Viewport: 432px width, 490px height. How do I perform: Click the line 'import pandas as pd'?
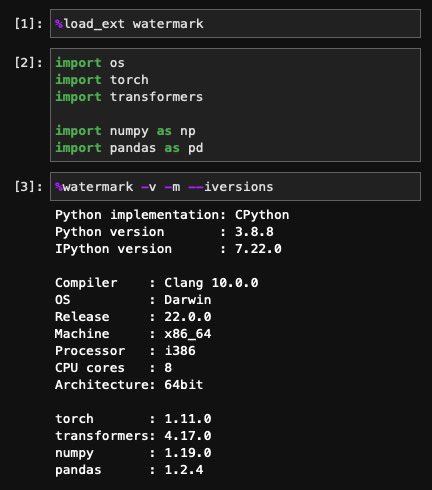coord(129,148)
